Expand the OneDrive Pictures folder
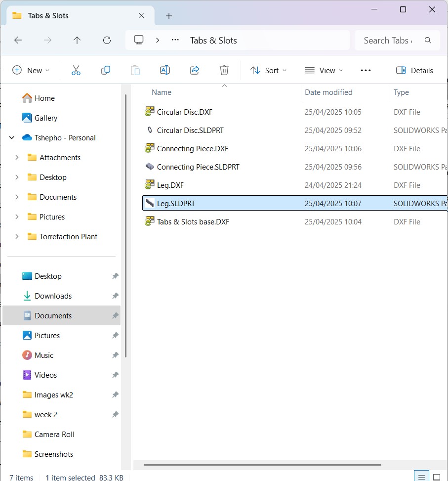Image resolution: width=448 pixels, height=481 pixels. [17, 217]
